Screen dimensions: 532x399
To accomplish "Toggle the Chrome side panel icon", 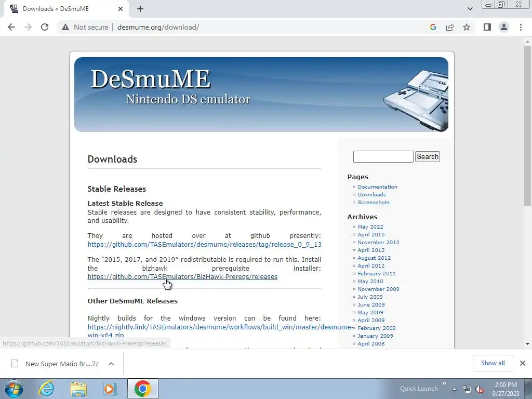I will [487, 27].
